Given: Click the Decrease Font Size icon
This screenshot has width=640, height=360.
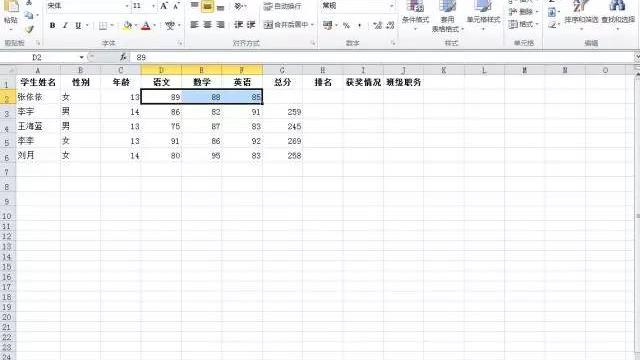Looking at the screenshot, I should pyautogui.click(x=176, y=6).
